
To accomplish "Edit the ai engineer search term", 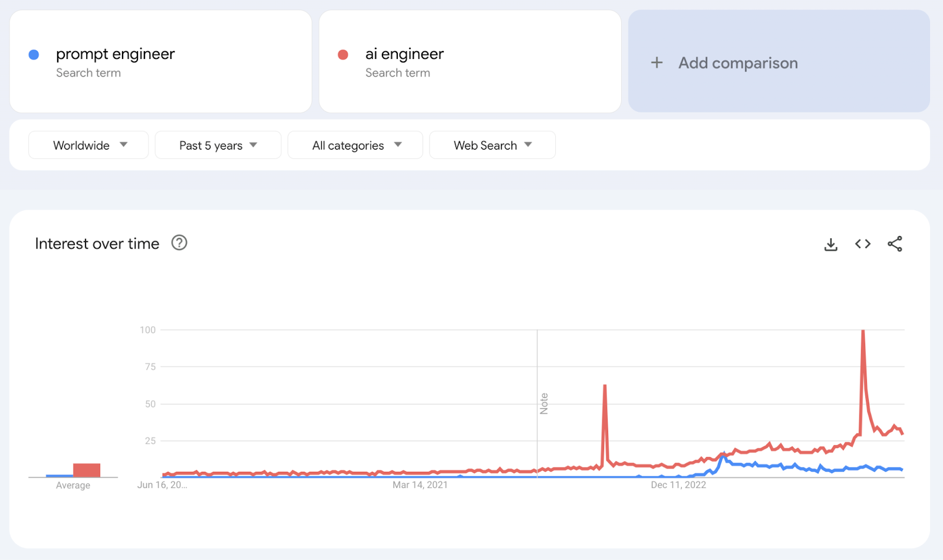I will tap(404, 54).
